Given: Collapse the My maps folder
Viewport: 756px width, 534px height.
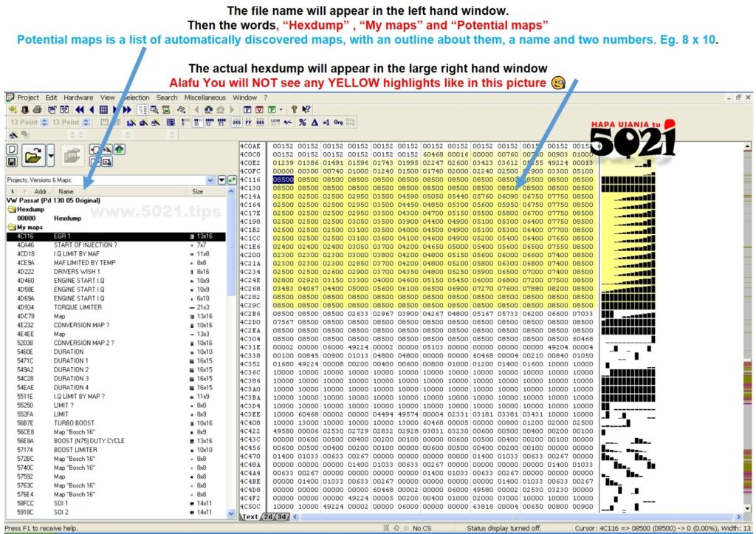Looking at the screenshot, I should click(13, 227).
